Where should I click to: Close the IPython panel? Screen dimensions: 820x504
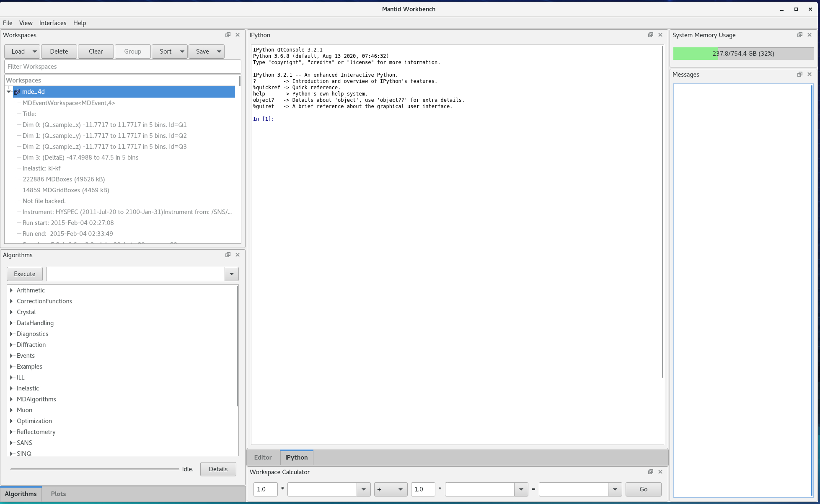click(x=660, y=35)
